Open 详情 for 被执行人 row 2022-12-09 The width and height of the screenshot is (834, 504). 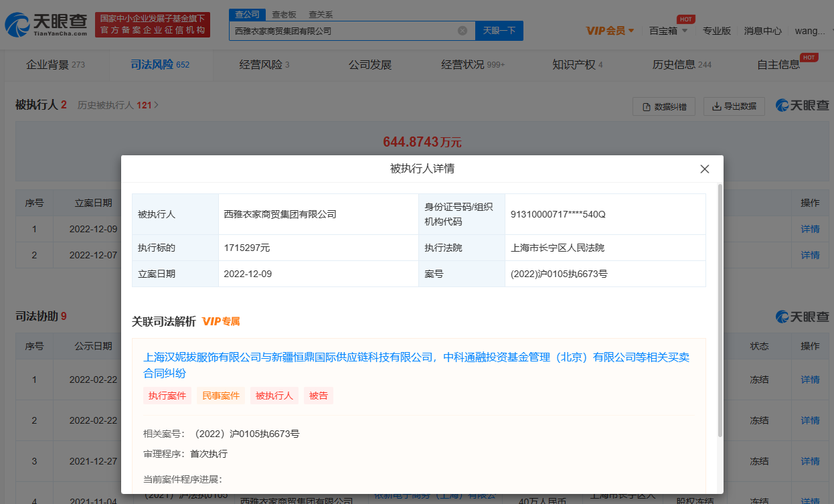pos(810,229)
